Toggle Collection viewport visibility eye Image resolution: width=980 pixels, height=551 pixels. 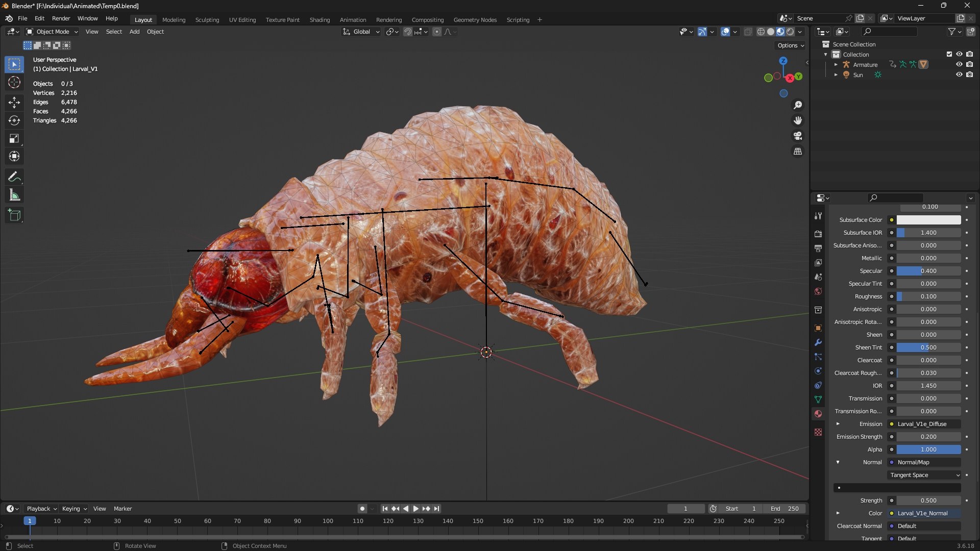pyautogui.click(x=959, y=54)
